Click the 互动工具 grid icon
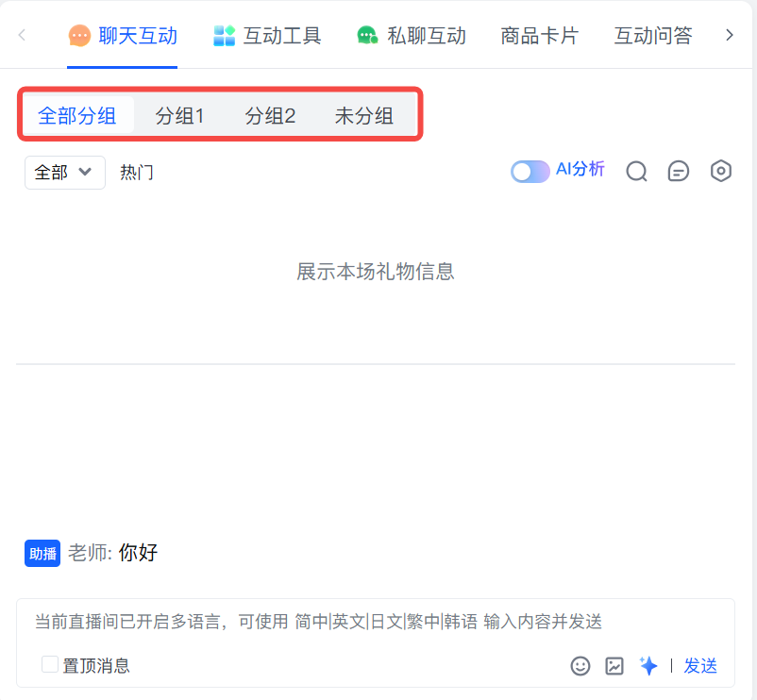The height and width of the screenshot is (700, 757). [225, 36]
